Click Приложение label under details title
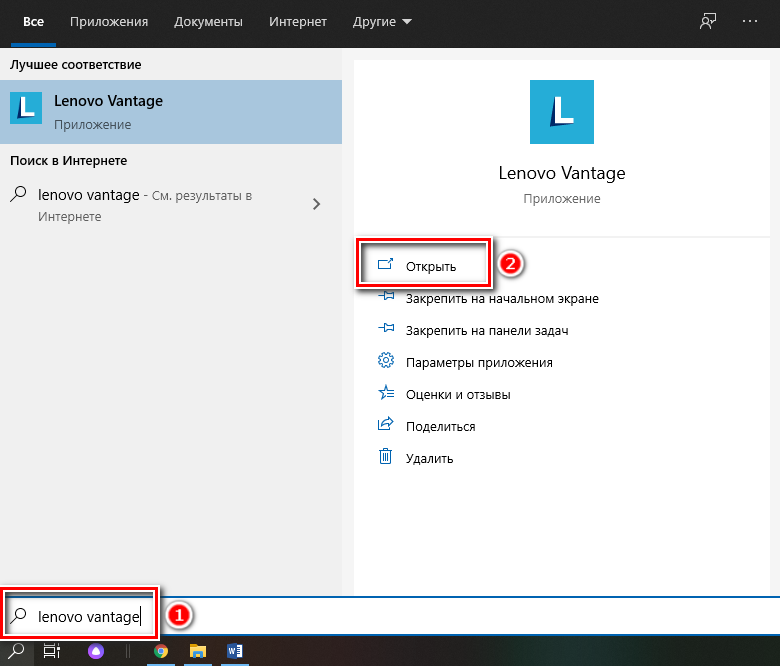The width and height of the screenshot is (780, 666). [x=562, y=198]
